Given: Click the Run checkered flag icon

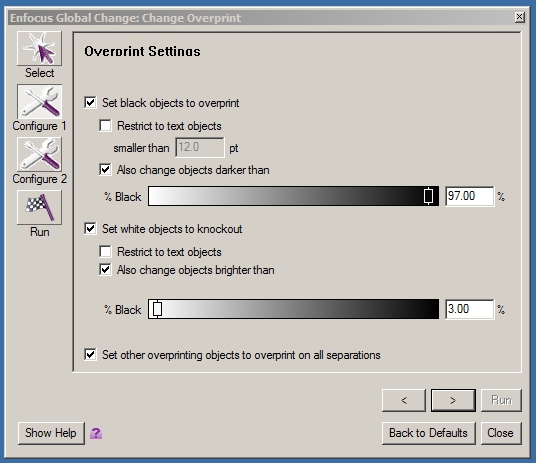Looking at the screenshot, I should (x=39, y=207).
